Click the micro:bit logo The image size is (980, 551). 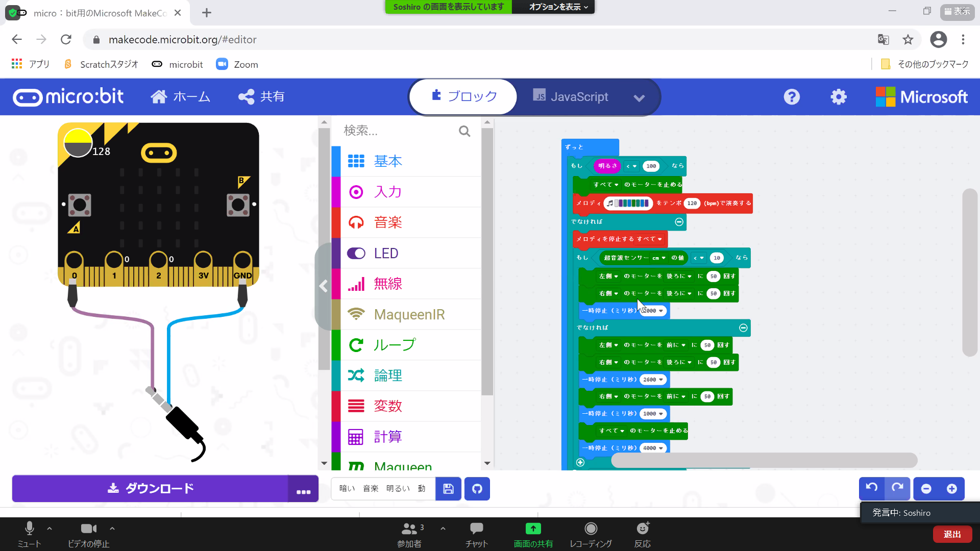(68, 97)
